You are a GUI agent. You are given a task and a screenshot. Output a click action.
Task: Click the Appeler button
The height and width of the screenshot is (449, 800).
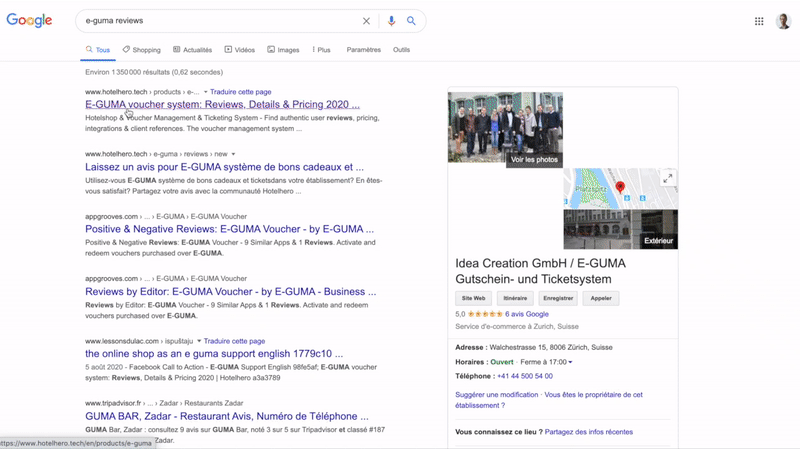coord(601,298)
